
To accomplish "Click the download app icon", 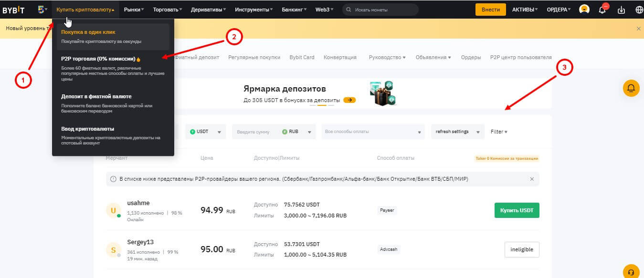I will [621, 10].
